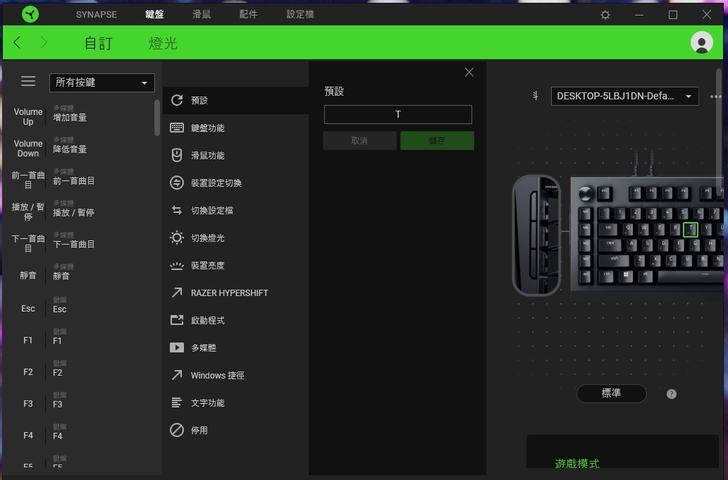Click the highlighted T key on keyboard image
Screen dimensions: 728x480
[x=690, y=229]
